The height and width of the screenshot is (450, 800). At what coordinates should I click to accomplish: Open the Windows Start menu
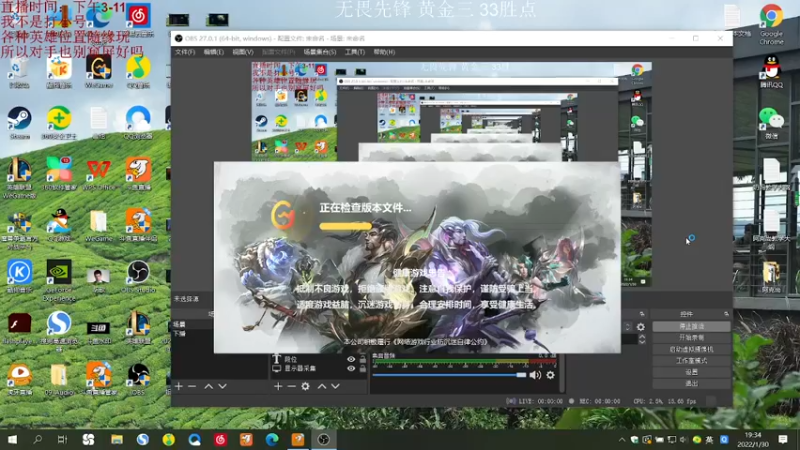pyautogui.click(x=12, y=439)
